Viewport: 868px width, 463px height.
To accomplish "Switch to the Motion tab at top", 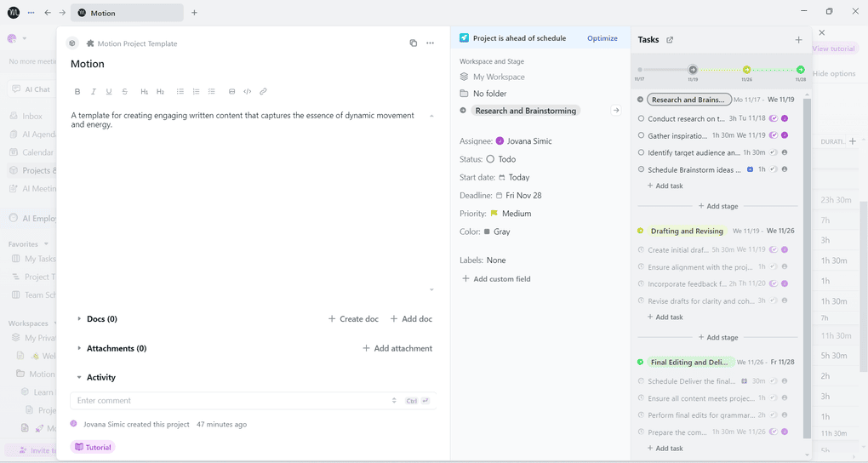I will (127, 13).
